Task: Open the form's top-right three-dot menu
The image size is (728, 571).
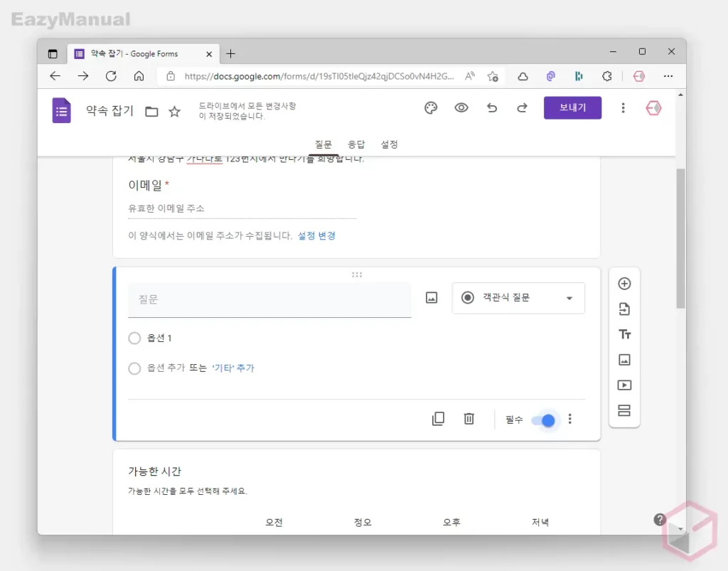Action: [x=623, y=107]
